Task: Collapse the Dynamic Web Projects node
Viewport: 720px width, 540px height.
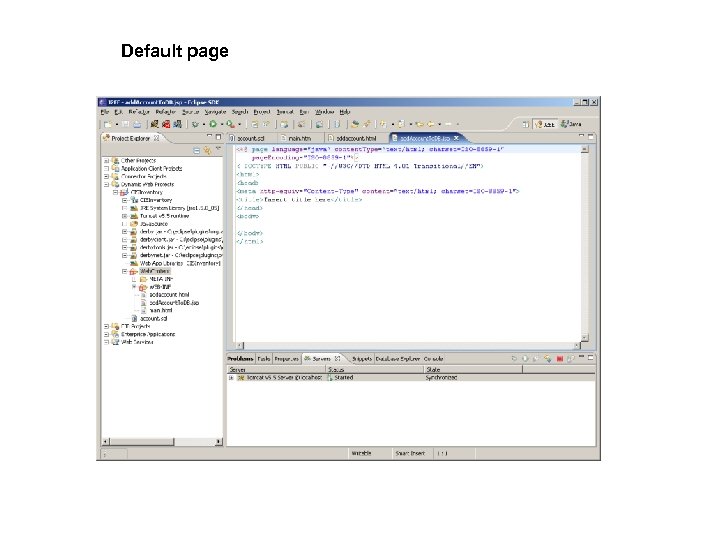Action: 107,184
